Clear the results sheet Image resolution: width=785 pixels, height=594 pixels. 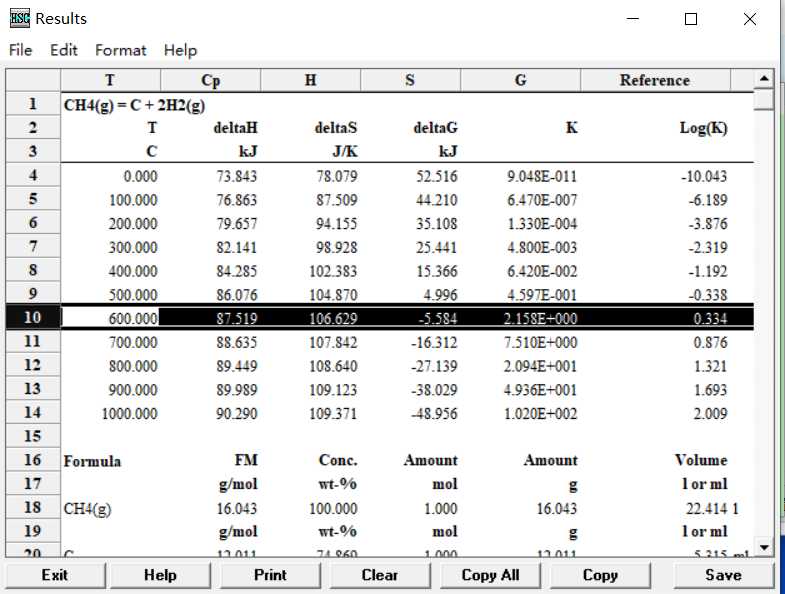(380, 575)
